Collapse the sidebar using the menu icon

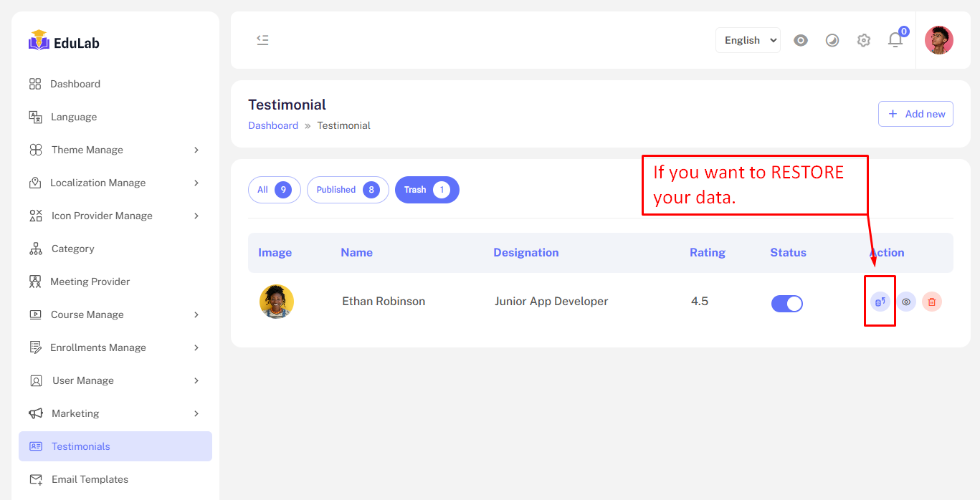(x=262, y=40)
